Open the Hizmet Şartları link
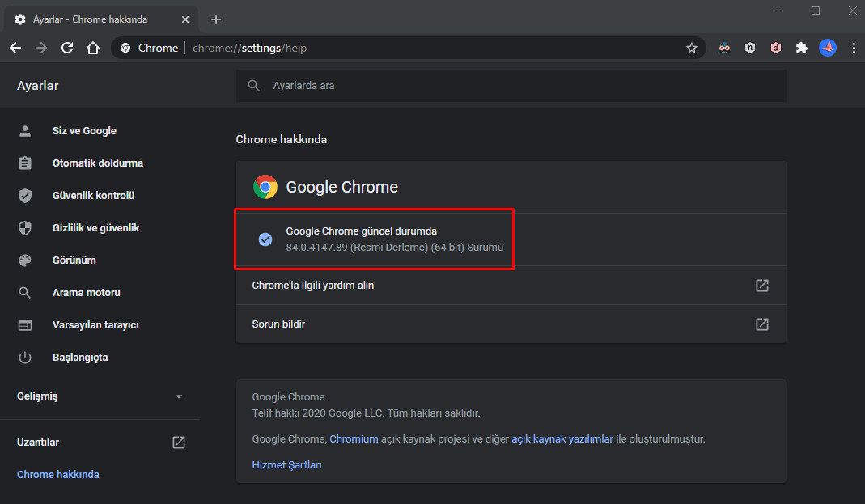The height and width of the screenshot is (504, 865). click(x=286, y=465)
